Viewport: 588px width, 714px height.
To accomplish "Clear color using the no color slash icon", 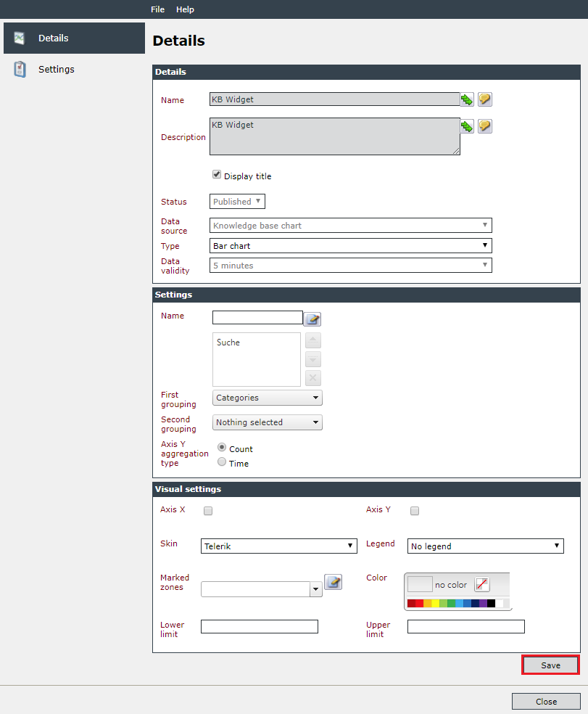I will (482, 584).
